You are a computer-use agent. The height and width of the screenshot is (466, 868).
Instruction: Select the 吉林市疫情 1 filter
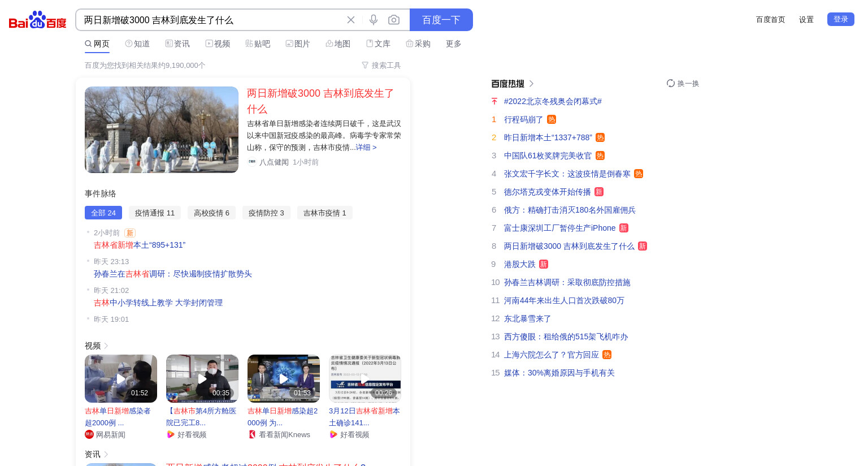pos(325,213)
